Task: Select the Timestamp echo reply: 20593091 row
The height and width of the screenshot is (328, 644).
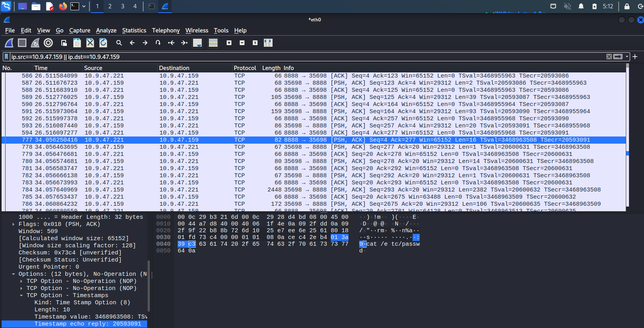Action: point(74,324)
